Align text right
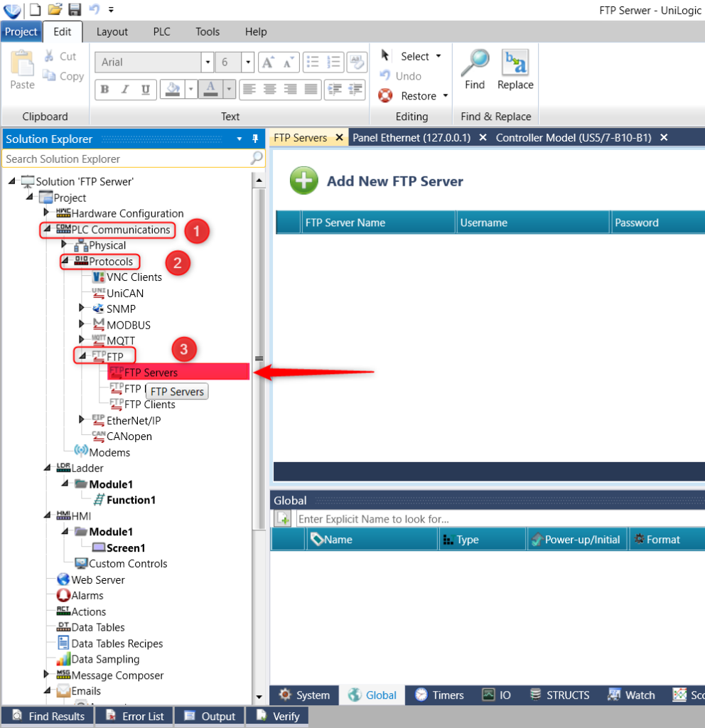Image resolution: width=705 pixels, height=728 pixels. [291, 89]
